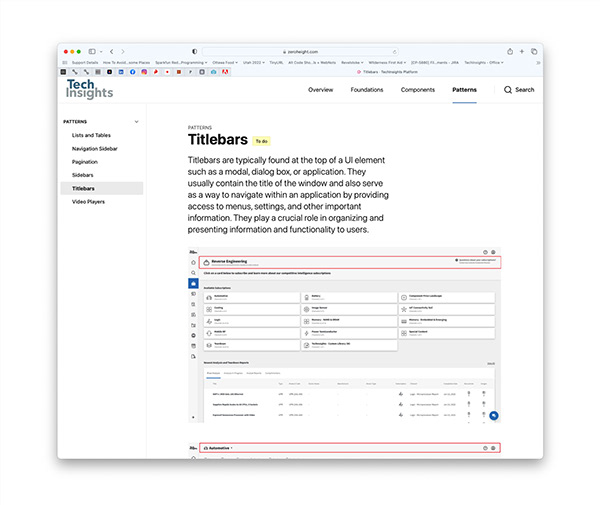The height and width of the screenshot is (505, 600).
Task: Open the sidebar button dropdown arrow
Action: tap(99, 51)
